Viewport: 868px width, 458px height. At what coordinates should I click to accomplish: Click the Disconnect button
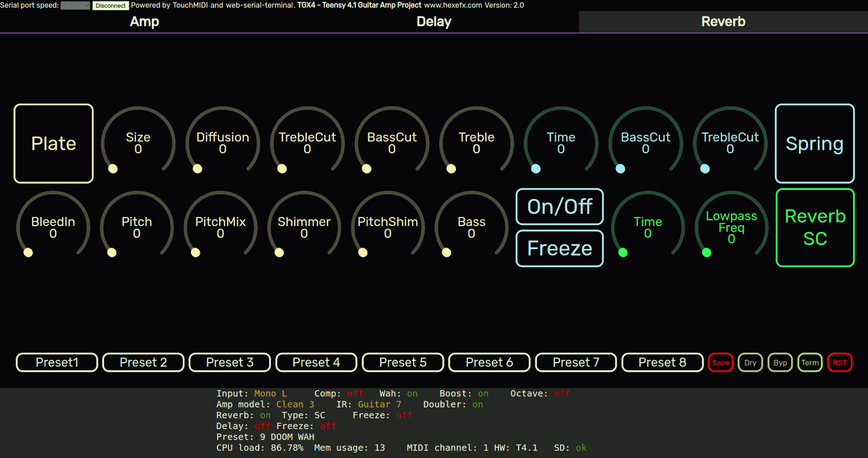coord(111,5)
